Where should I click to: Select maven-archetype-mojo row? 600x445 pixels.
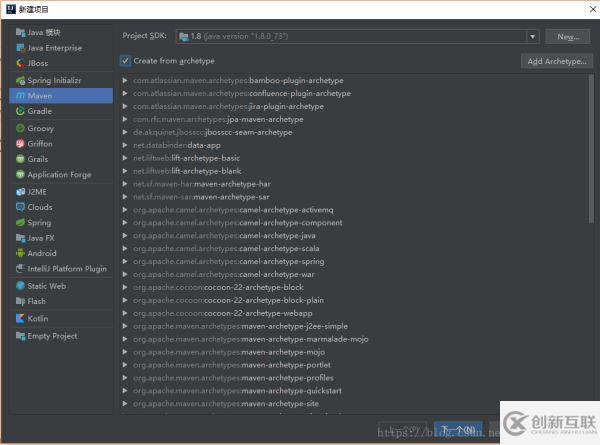pos(354,352)
